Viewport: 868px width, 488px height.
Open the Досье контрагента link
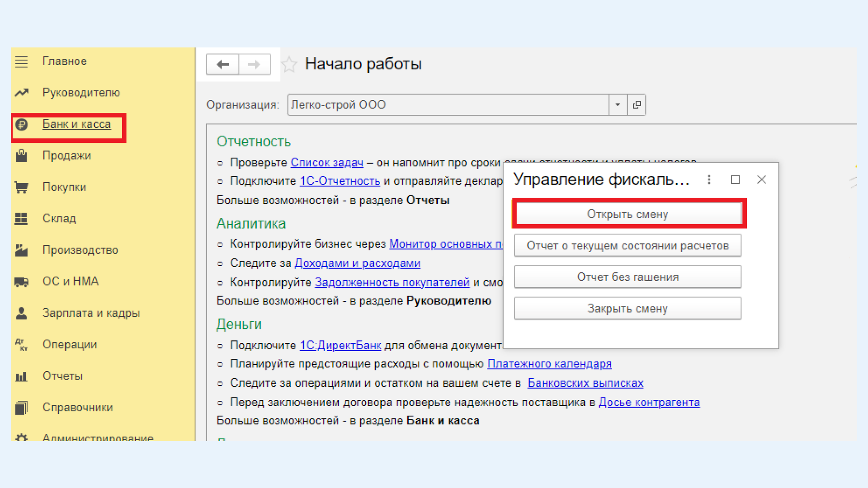pyautogui.click(x=649, y=402)
